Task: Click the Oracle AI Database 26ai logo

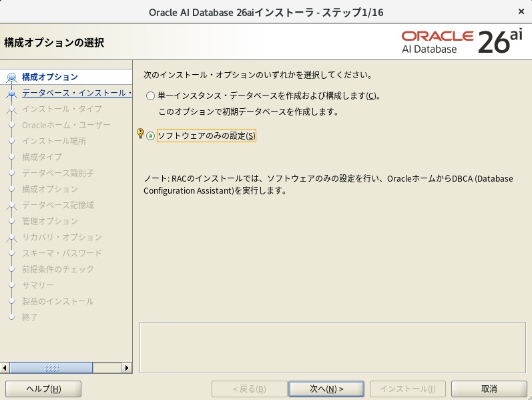Action: [462, 42]
